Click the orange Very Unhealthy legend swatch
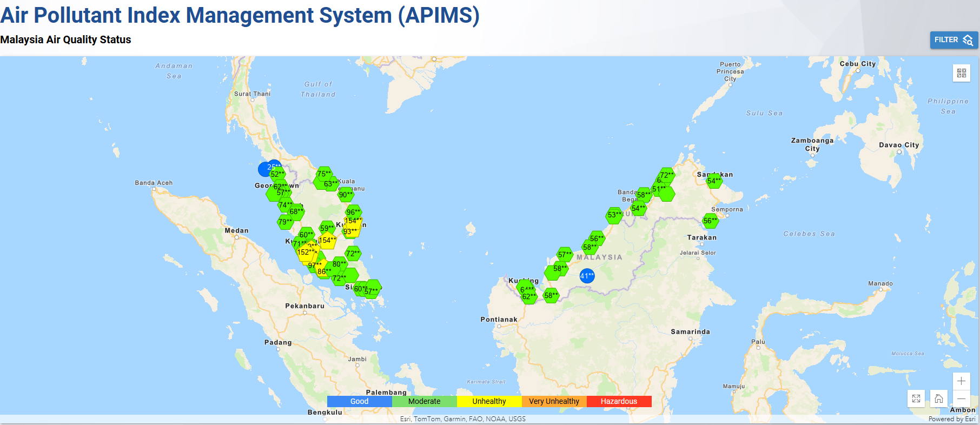Image resolution: width=980 pixels, height=425 pixels. (554, 401)
